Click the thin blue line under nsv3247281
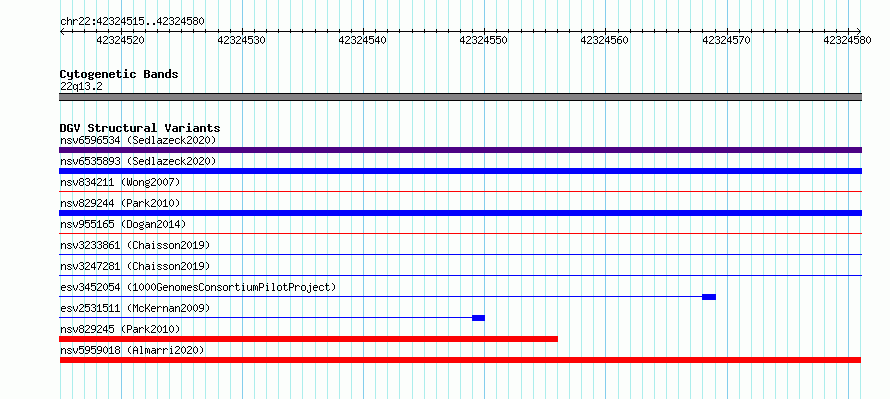 click(x=460, y=276)
